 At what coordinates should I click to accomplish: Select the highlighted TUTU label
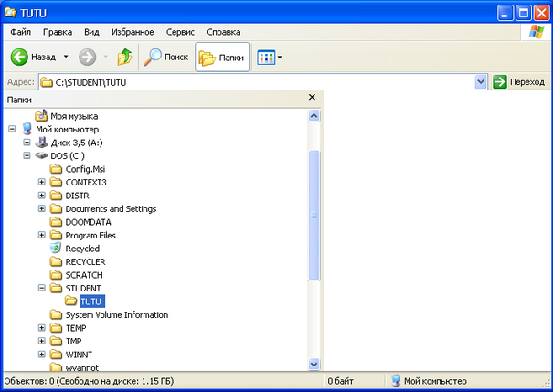click(x=91, y=302)
